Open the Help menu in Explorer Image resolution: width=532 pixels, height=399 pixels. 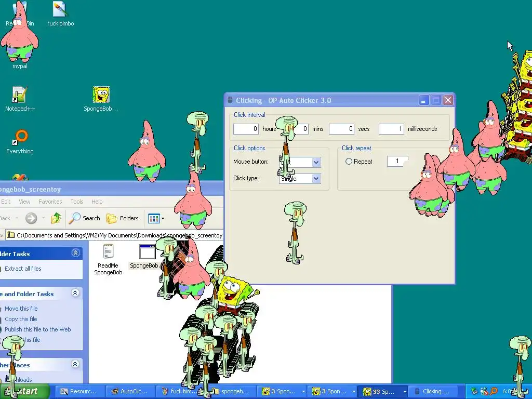(97, 202)
